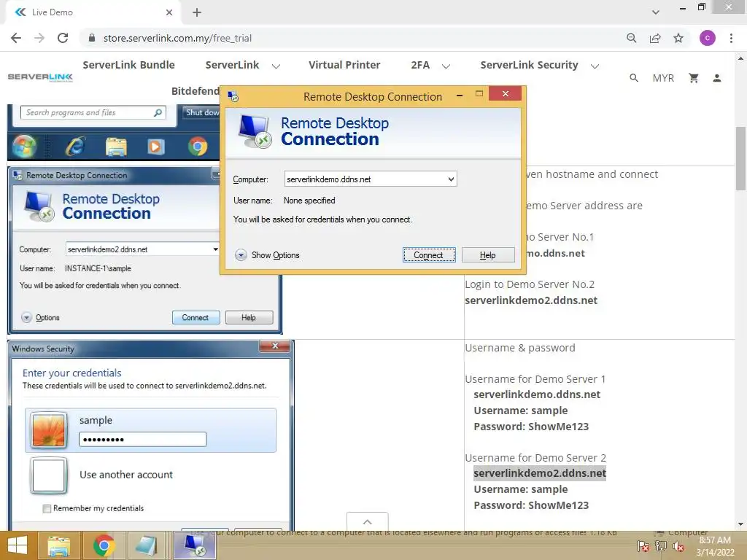Open ServerLink Bundle menu item
Screen dimensions: 747x560
coord(128,65)
